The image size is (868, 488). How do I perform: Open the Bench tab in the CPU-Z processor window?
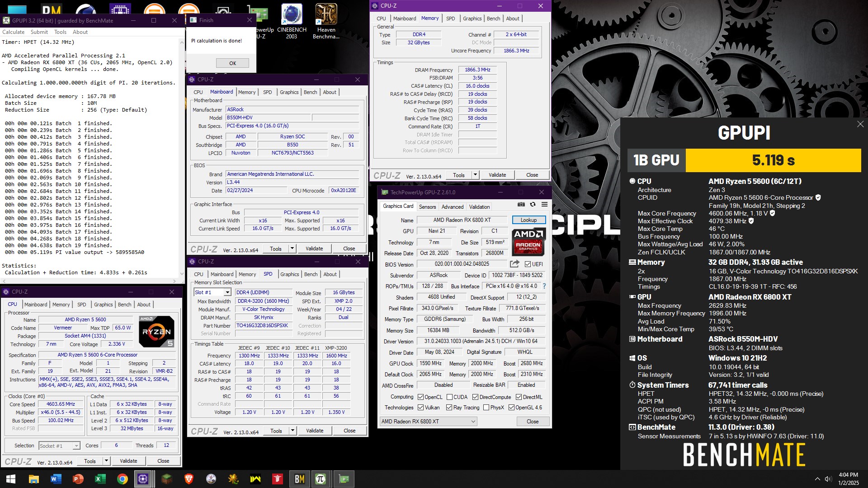coord(125,305)
